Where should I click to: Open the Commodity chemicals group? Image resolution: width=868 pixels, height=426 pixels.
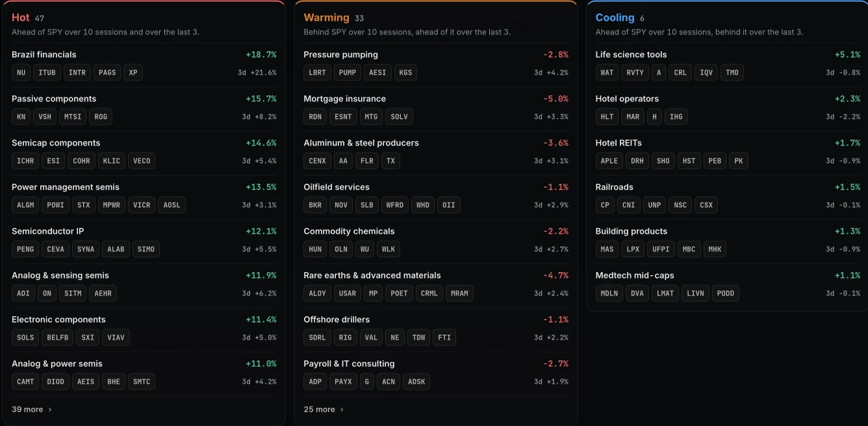[349, 231]
